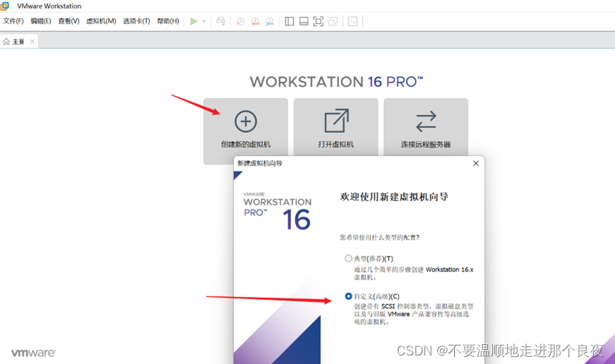Image resolution: width=615 pixels, height=364 pixels.
Task: Click the 创建新的虚拟机 tile
Action: coord(245,131)
